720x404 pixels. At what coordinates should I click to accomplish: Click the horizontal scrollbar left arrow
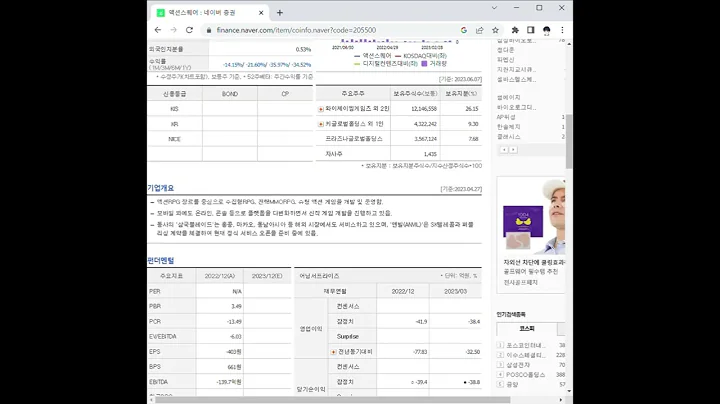(x=151, y=400)
